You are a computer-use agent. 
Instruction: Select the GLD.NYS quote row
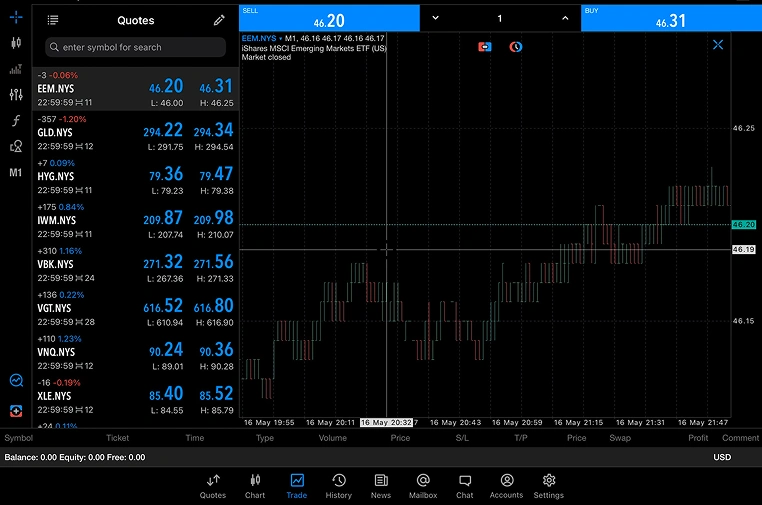tap(136, 133)
